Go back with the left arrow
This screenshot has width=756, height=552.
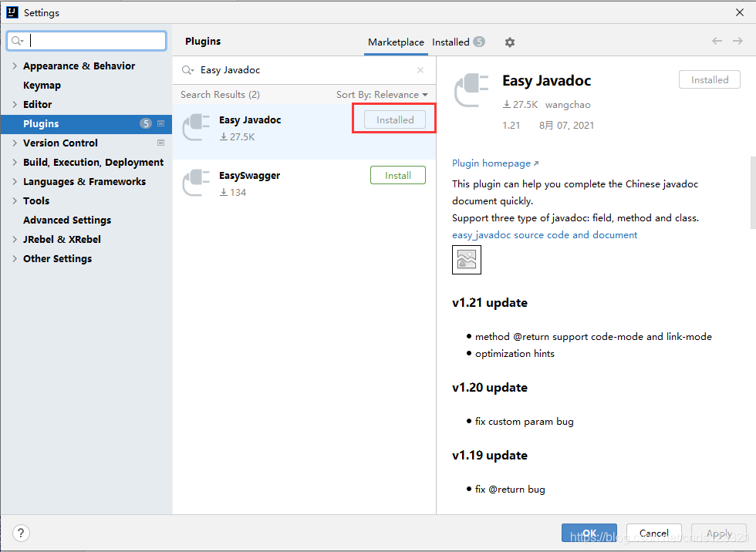(717, 41)
